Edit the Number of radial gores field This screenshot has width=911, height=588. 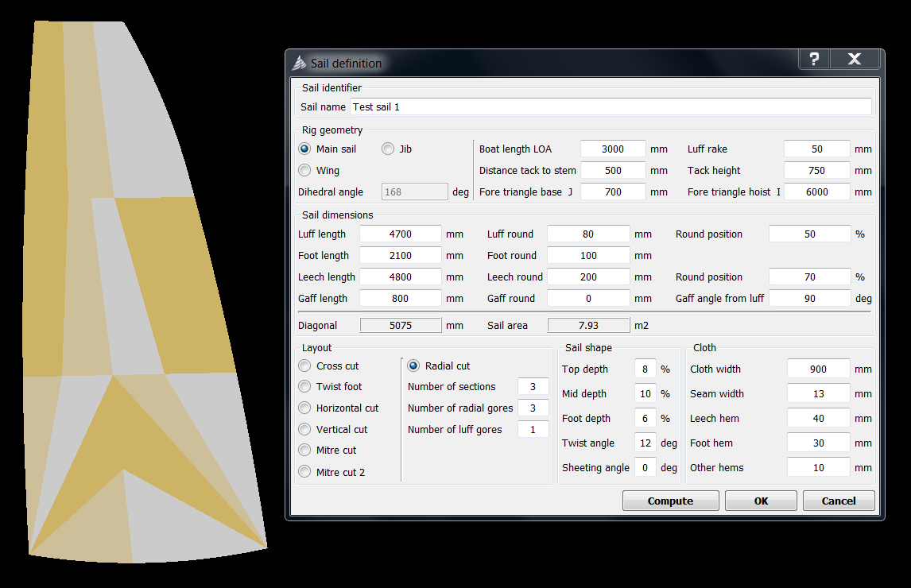click(533, 408)
